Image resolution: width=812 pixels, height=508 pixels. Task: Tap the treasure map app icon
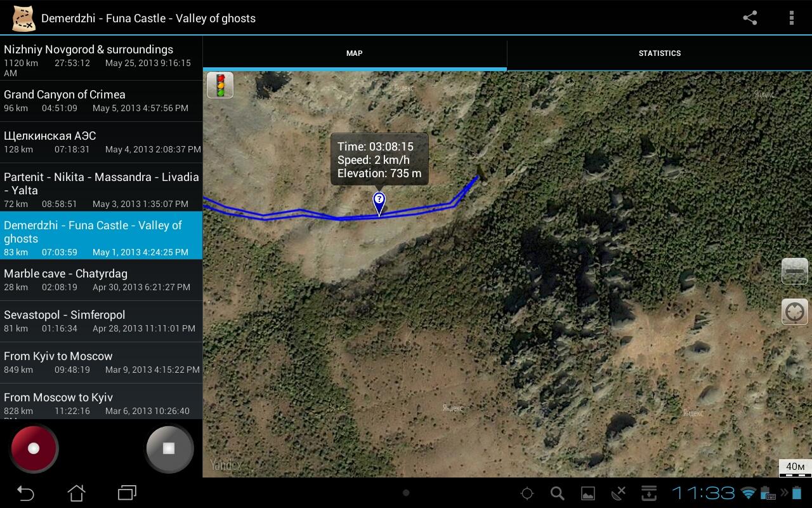23,18
